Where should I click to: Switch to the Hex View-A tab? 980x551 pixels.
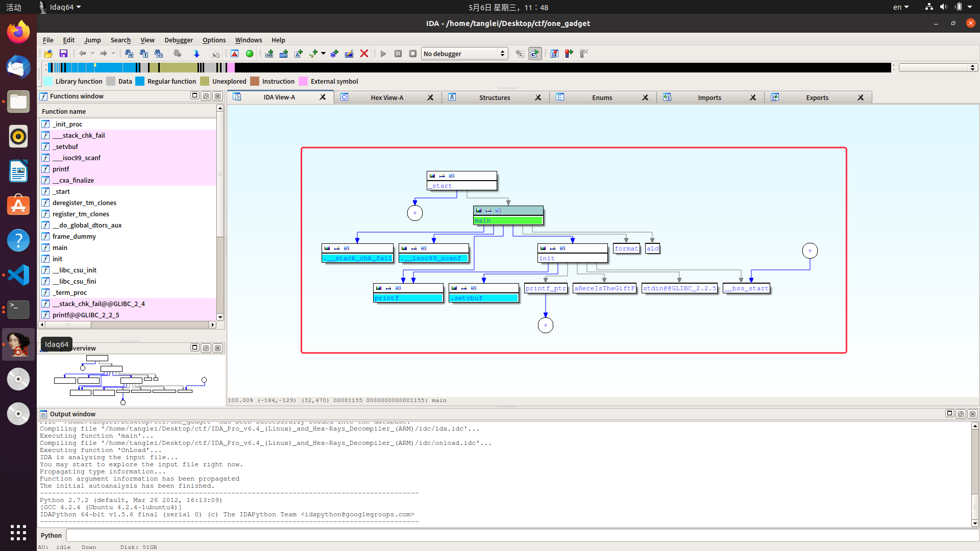386,97
